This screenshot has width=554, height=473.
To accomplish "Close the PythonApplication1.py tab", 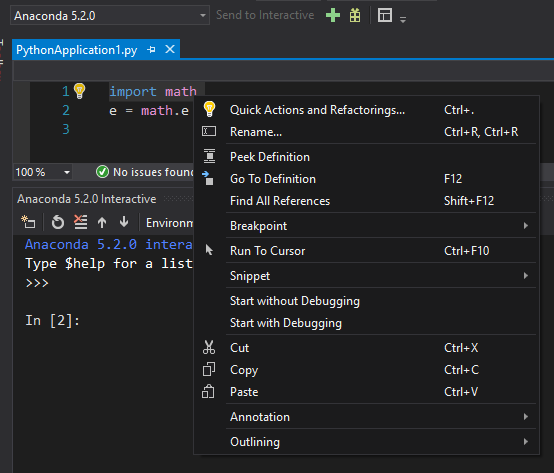I will tap(170, 49).
